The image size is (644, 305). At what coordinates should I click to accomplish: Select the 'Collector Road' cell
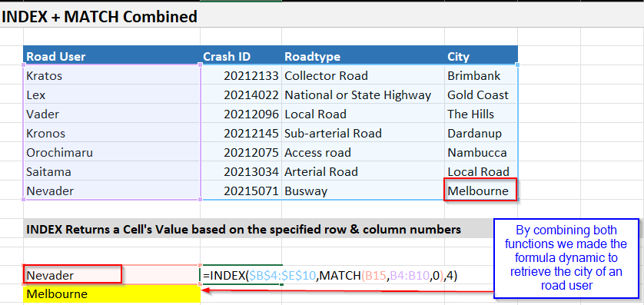coord(363,75)
